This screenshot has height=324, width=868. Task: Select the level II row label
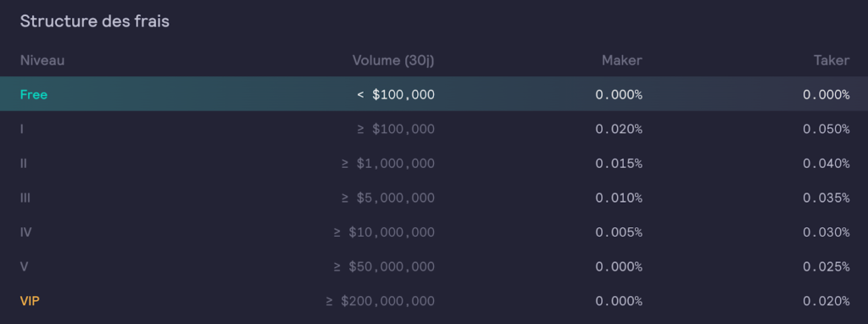click(23, 164)
